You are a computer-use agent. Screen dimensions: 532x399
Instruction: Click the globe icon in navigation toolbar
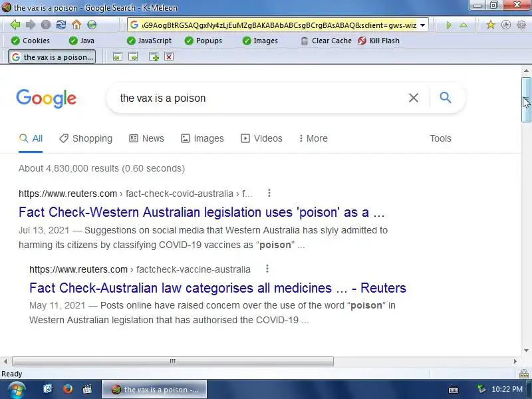92,25
